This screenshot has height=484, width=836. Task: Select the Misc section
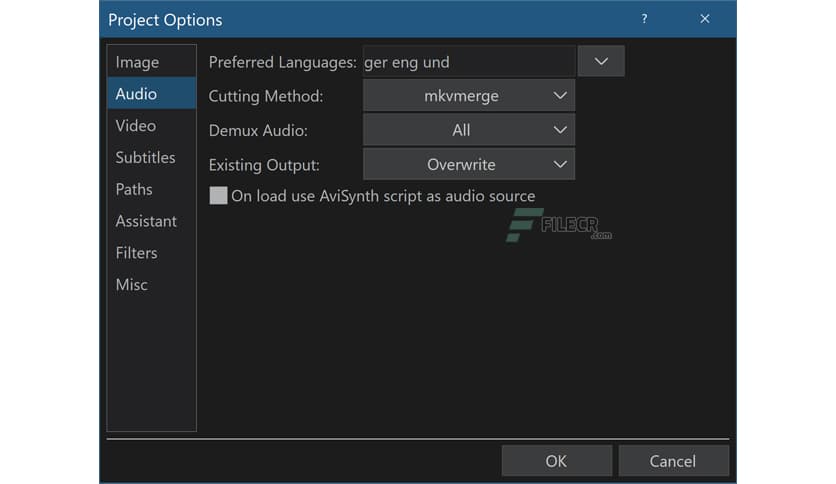pos(132,285)
